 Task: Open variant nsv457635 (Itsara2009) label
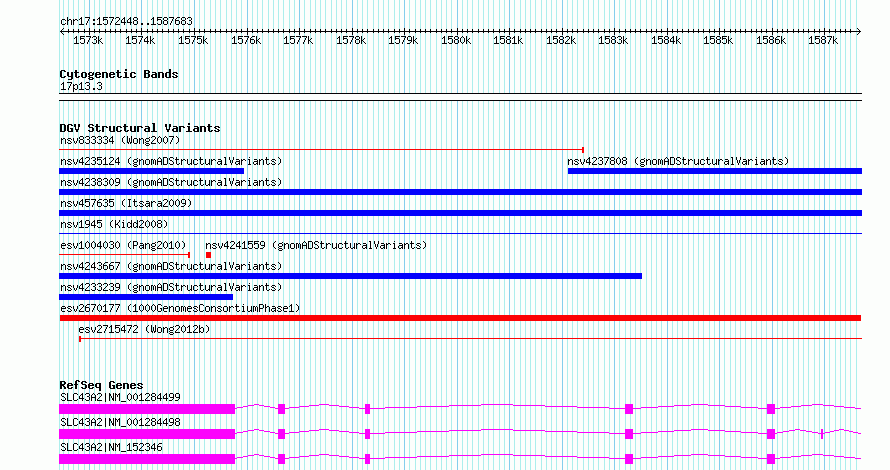pos(126,203)
